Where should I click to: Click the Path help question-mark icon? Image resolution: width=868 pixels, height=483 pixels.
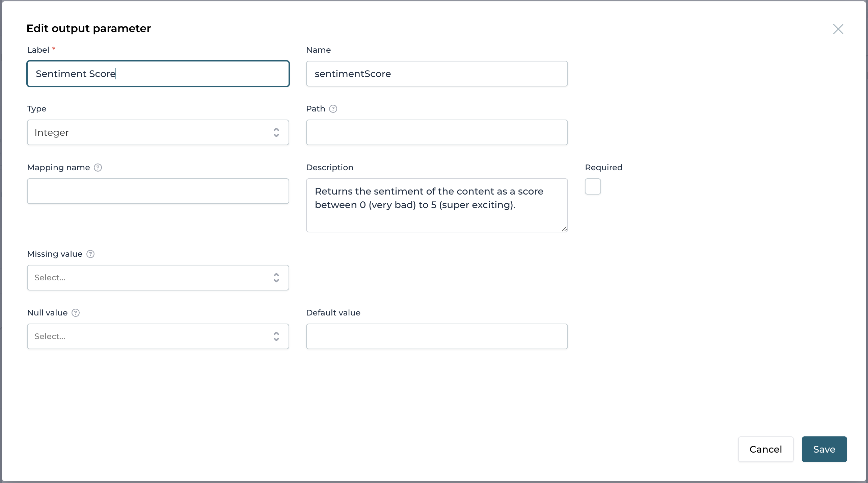333,109
